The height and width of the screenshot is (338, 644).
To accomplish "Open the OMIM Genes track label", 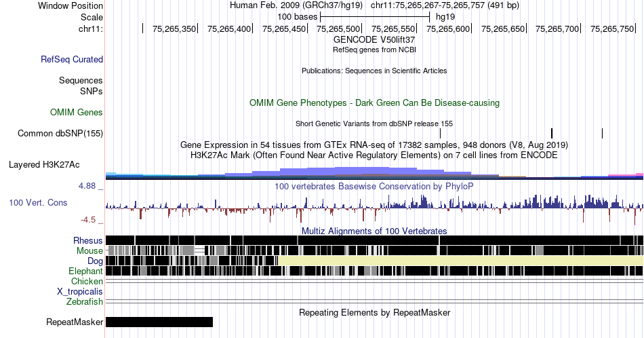I will pyautogui.click(x=77, y=112).
